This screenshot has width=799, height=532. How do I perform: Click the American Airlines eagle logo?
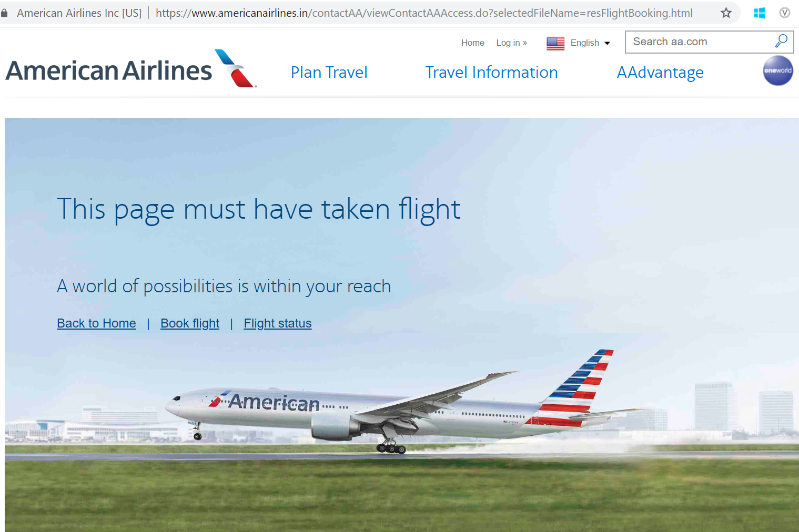pos(235,68)
